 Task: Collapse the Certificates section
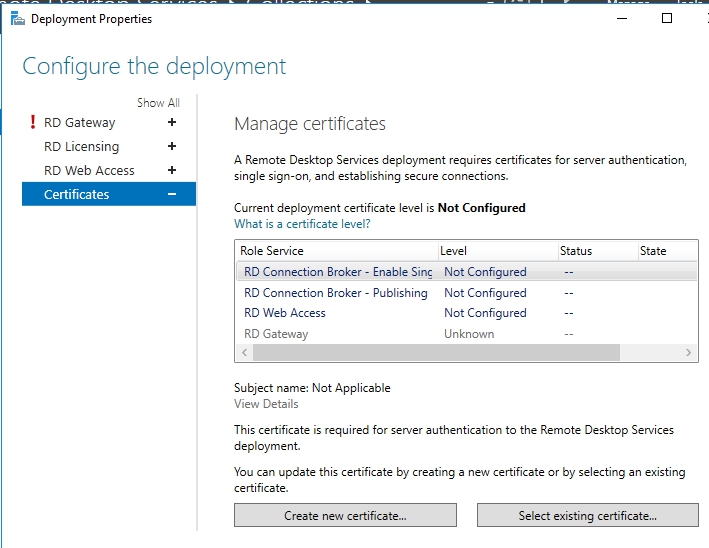[172, 195]
